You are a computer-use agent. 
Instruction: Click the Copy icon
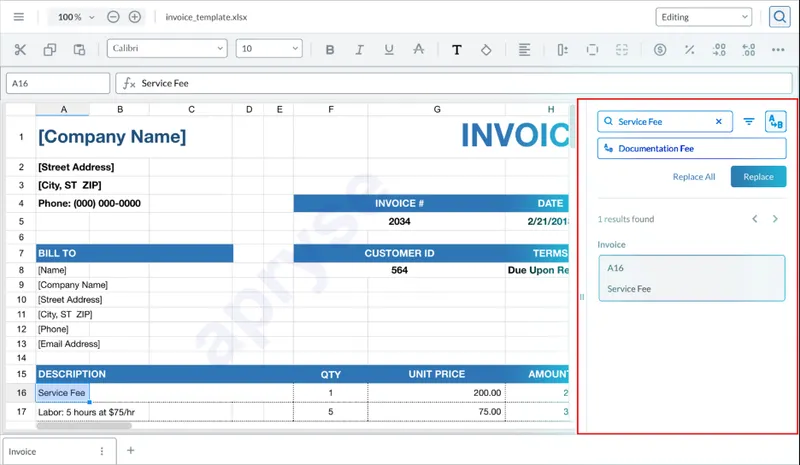[x=49, y=50]
